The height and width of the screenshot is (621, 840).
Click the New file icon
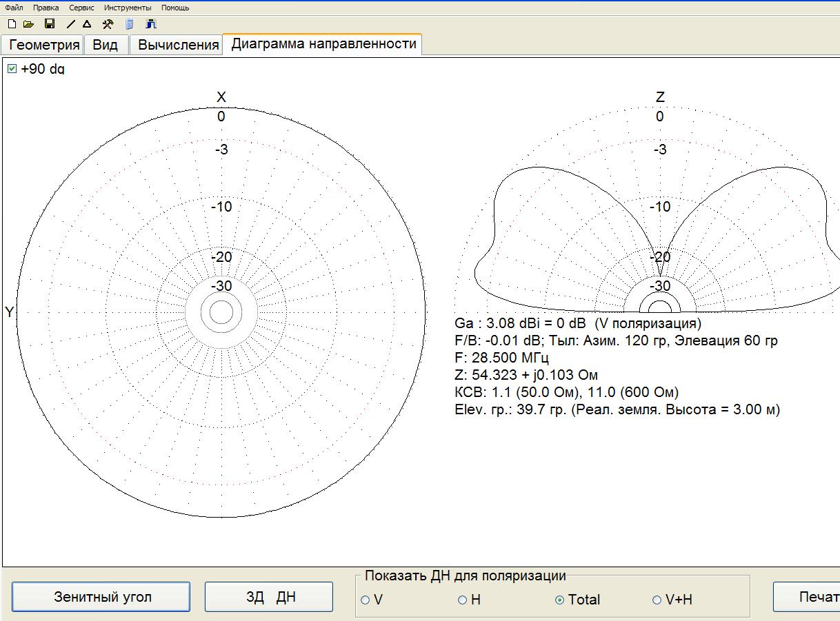11,24
